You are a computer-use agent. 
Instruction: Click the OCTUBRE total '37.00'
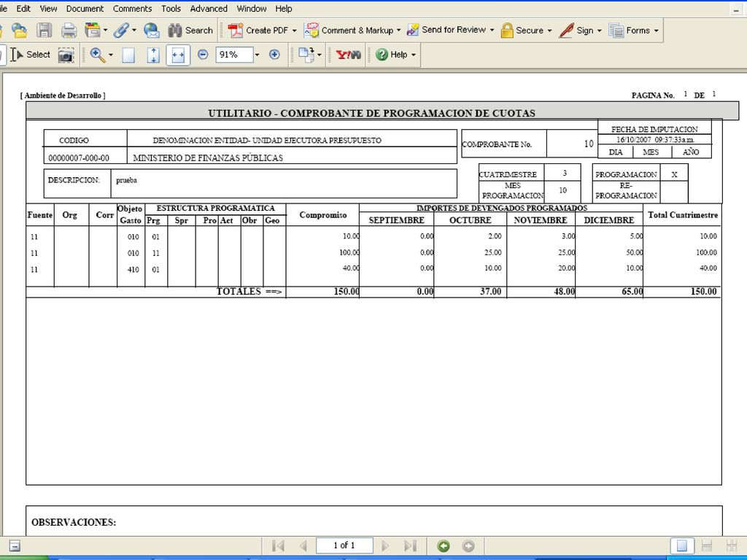[490, 292]
